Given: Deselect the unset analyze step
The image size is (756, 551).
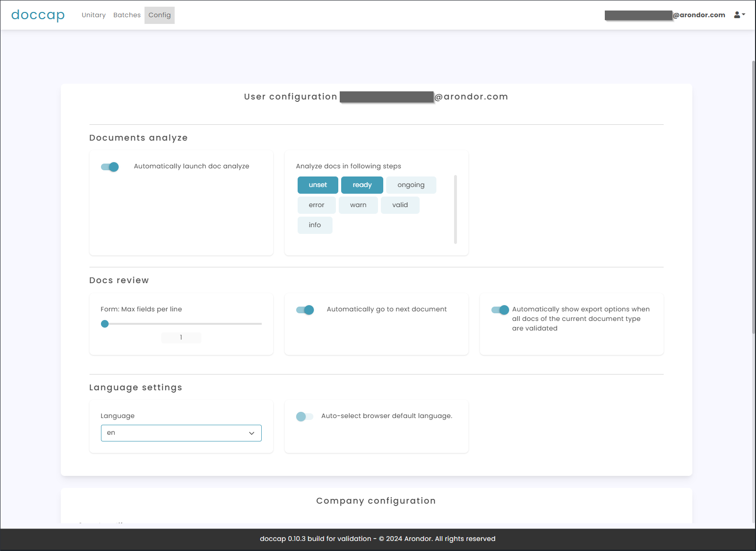Looking at the screenshot, I should point(318,185).
